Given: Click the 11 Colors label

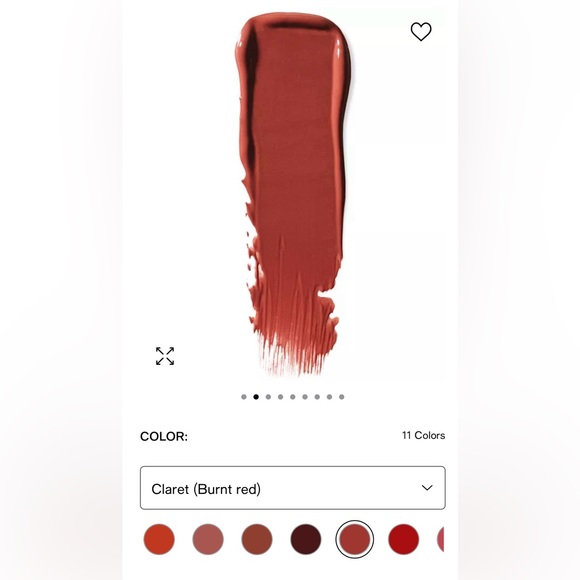Looking at the screenshot, I should [x=424, y=435].
